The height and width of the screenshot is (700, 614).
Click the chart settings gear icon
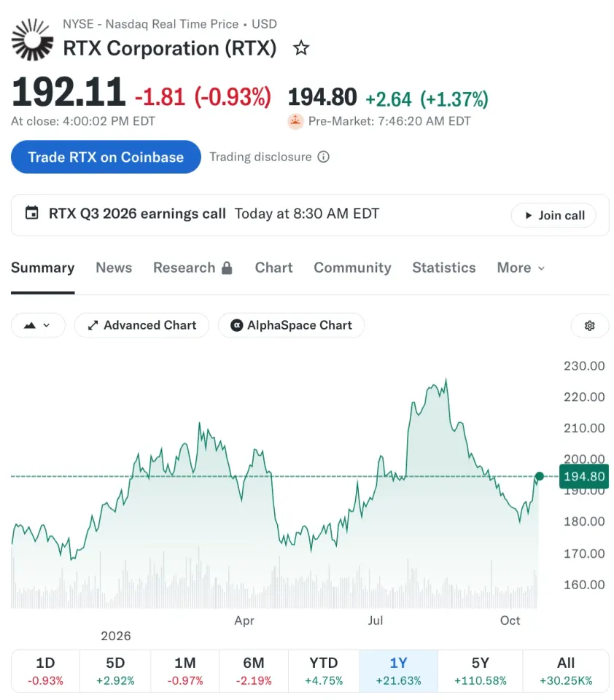pyautogui.click(x=589, y=325)
